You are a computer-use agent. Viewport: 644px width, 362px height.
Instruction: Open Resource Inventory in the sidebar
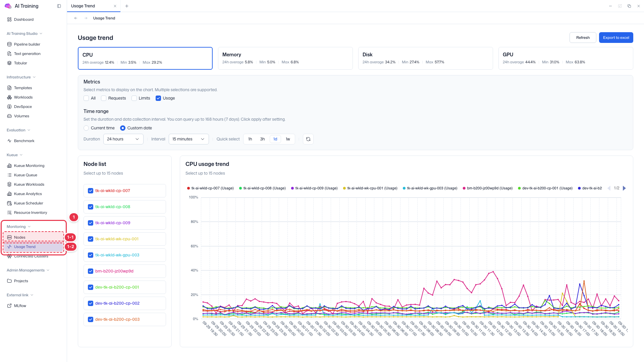(x=31, y=213)
